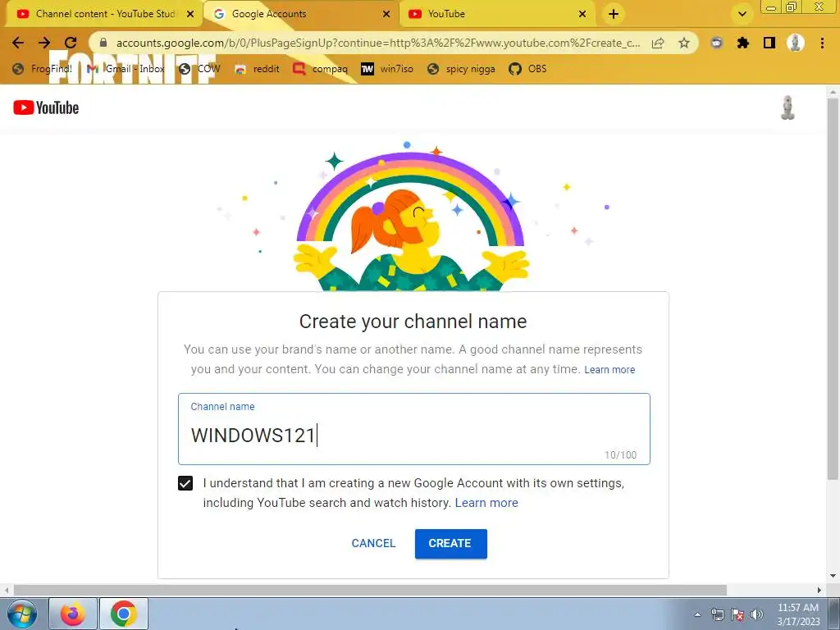Open Learn more link about channel name
The image size is (840, 630).
click(x=609, y=370)
